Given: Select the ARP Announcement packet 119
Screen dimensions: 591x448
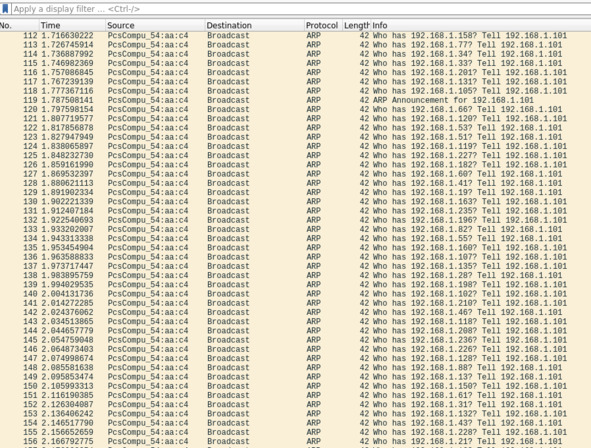Looking at the screenshot, I should pyautogui.click(x=296, y=100).
